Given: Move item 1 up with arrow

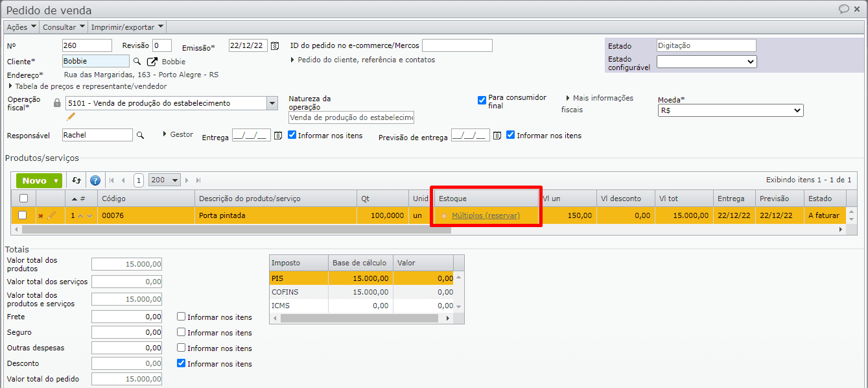Looking at the screenshot, I should click(x=80, y=215).
